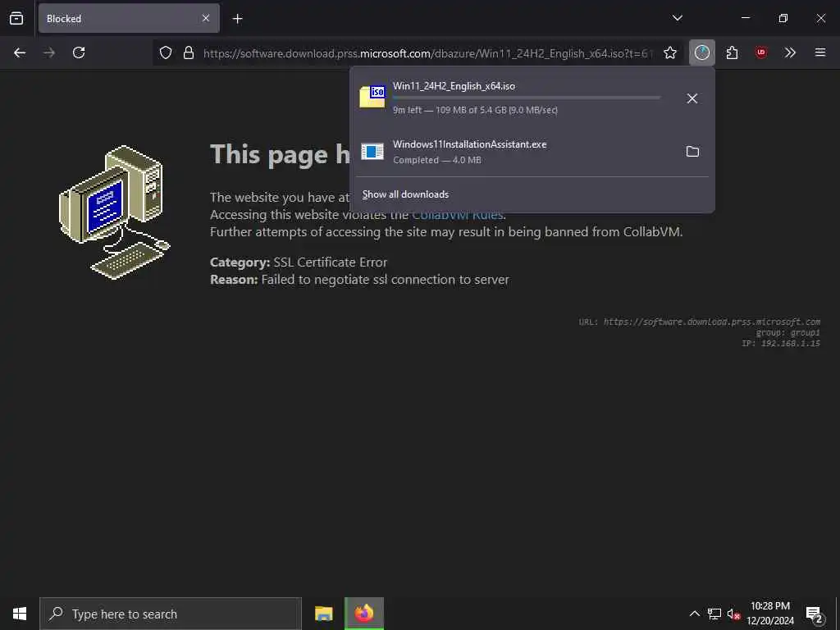Click the taskbar search box

(x=171, y=614)
